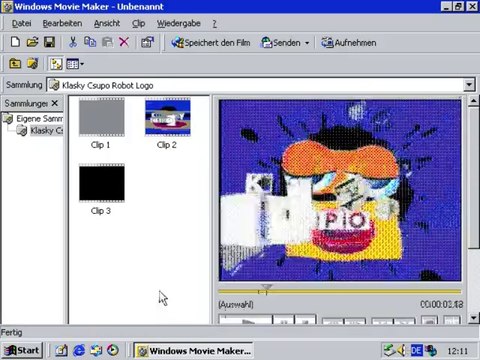Click the volume speaker tray icon

[x=402, y=351]
